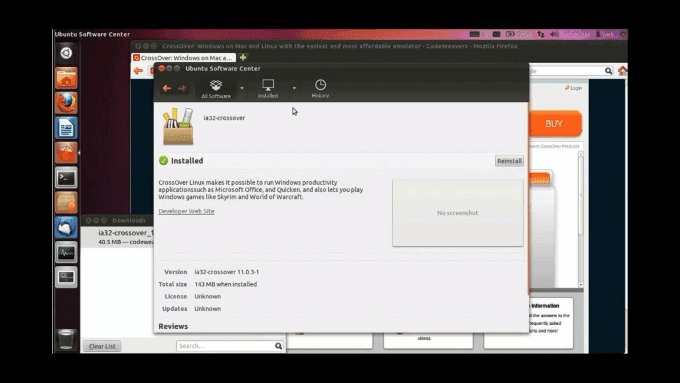Show the Installed software view
Viewport: 680px width, 383px height.
click(x=268, y=88)
